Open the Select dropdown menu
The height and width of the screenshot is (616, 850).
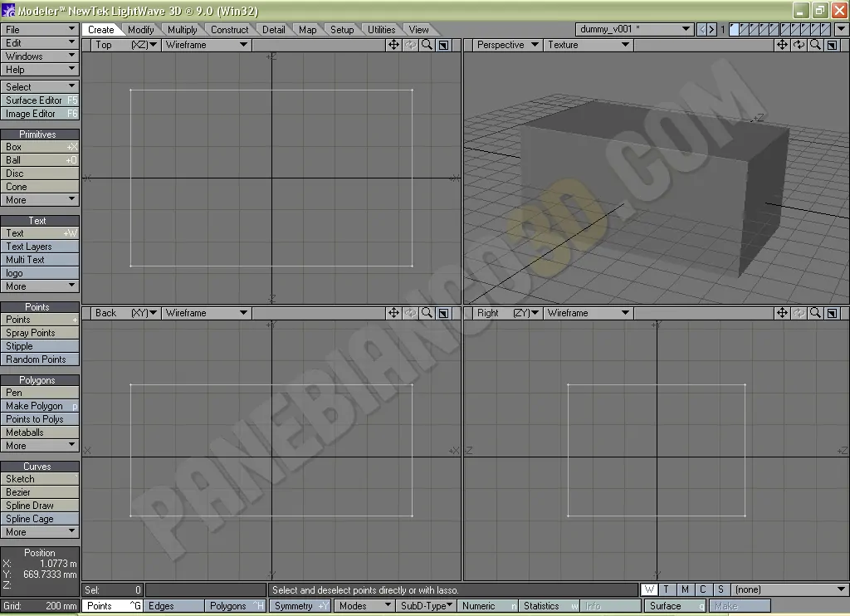40,87
